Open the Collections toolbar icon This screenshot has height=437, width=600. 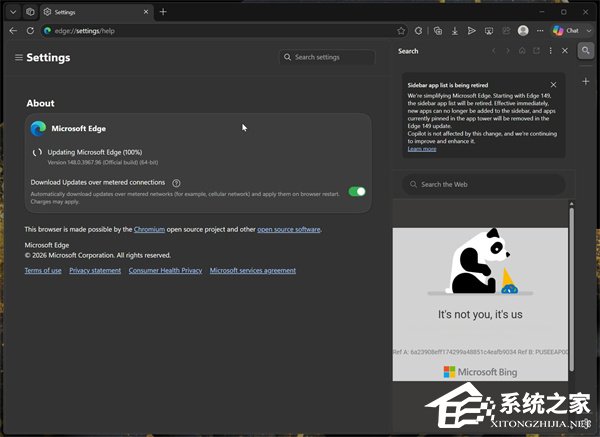[438, 31]
